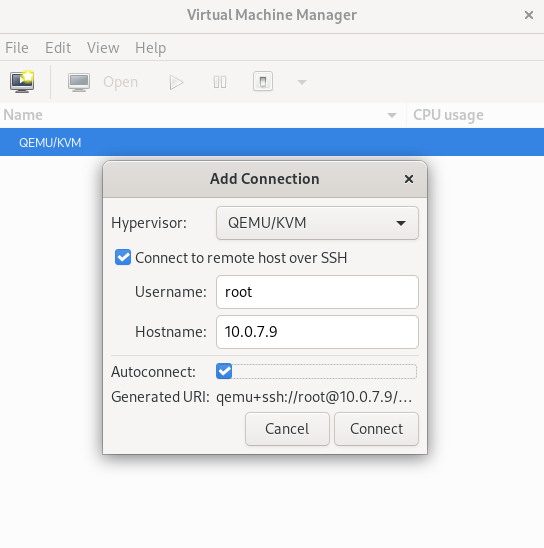Toggle the Autoconnect checkbox
This screenshot has height=548, width=544.
[224, 371]
